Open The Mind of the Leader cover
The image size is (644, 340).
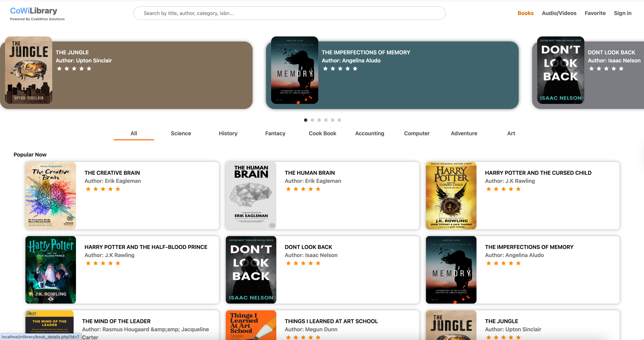point(50,325)
